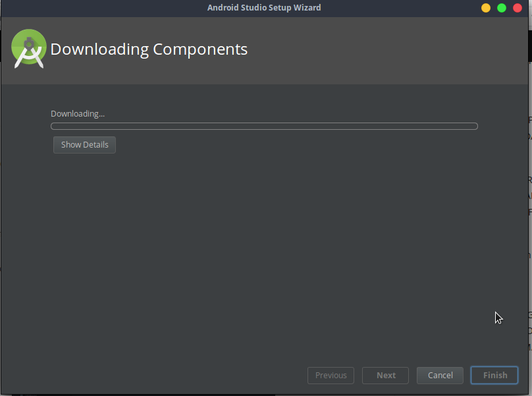Viewport: 532px width, 396px height.
Task: Click the Downloading Components heading
Action: (x=149, y=49)
